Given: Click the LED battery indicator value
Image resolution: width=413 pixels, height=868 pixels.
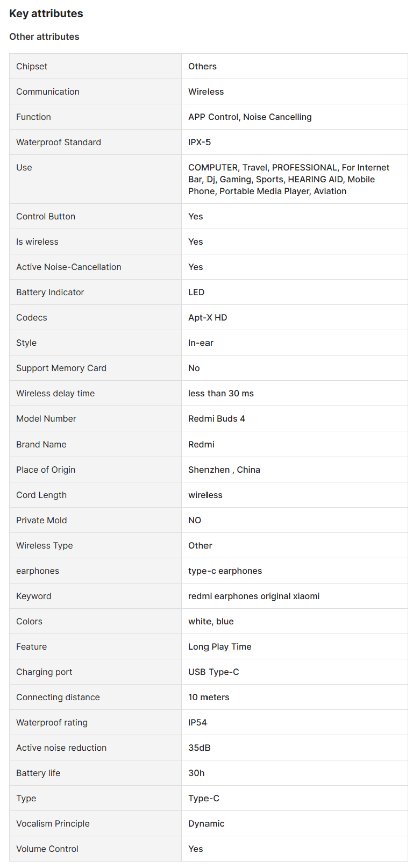Looking at the screenshot, I should click(x=196, y=292).
